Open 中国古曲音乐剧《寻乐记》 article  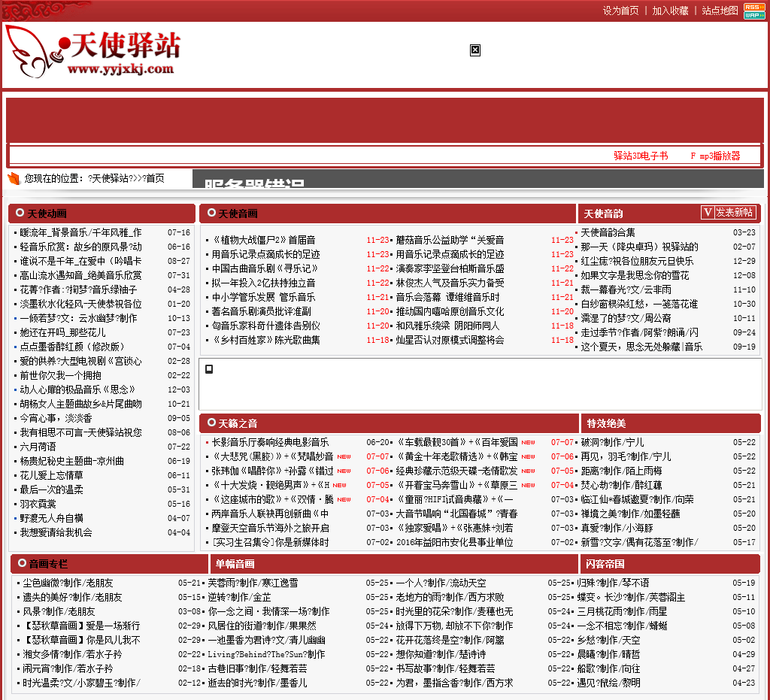(x=265, y=268)
